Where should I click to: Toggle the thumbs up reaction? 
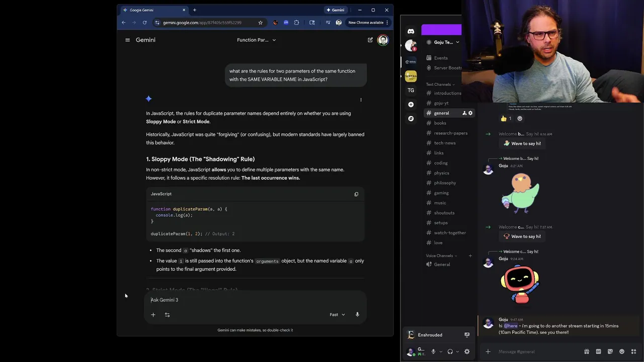pyautogui.click(x=506, y=119)
